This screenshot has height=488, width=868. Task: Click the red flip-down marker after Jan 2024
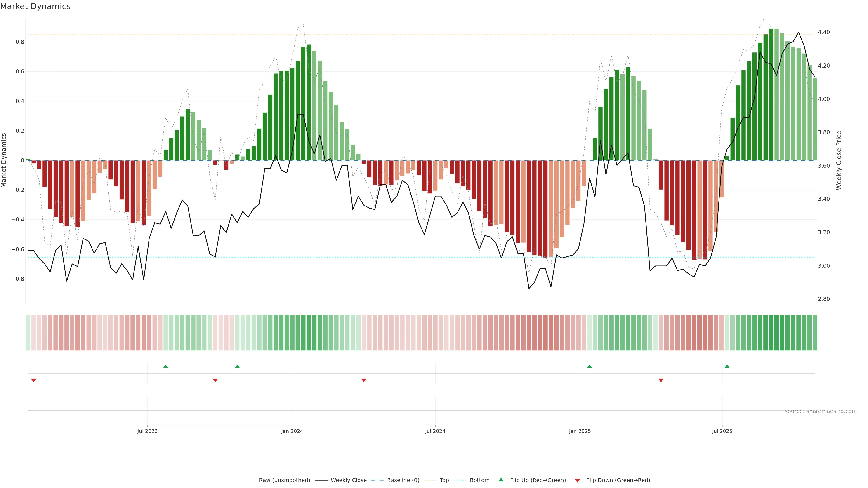(363, 380)
